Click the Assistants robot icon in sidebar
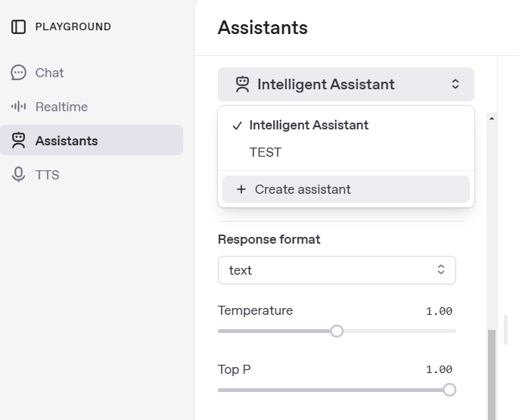Screen dimensions: 519x420 (x=18, y=140)
